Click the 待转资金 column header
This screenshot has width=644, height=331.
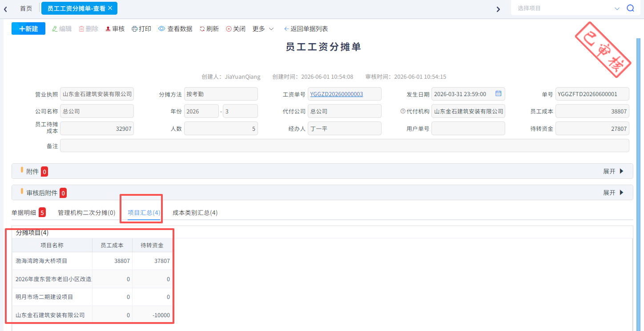click(152, 245)
